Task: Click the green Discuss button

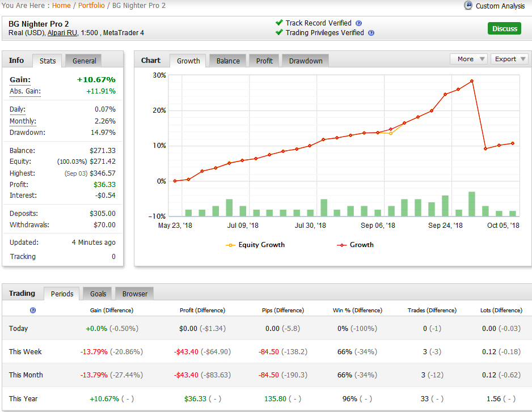Action: (504, 28)
